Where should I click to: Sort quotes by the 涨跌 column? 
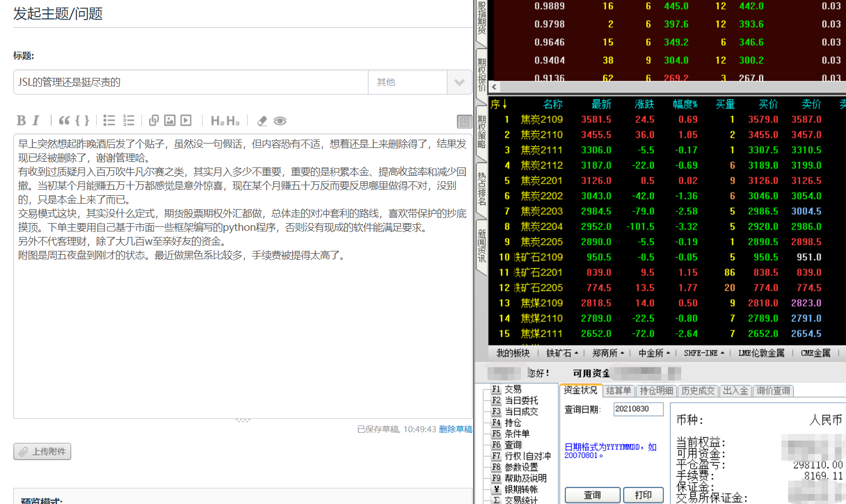[x=645, y=104]
